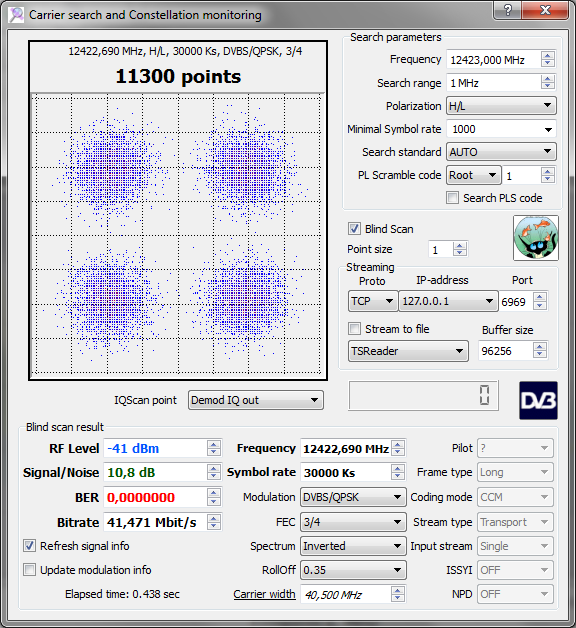Click the cat and fish logo image
Viewport: 576px width, 628px height.
coord(536,238)
